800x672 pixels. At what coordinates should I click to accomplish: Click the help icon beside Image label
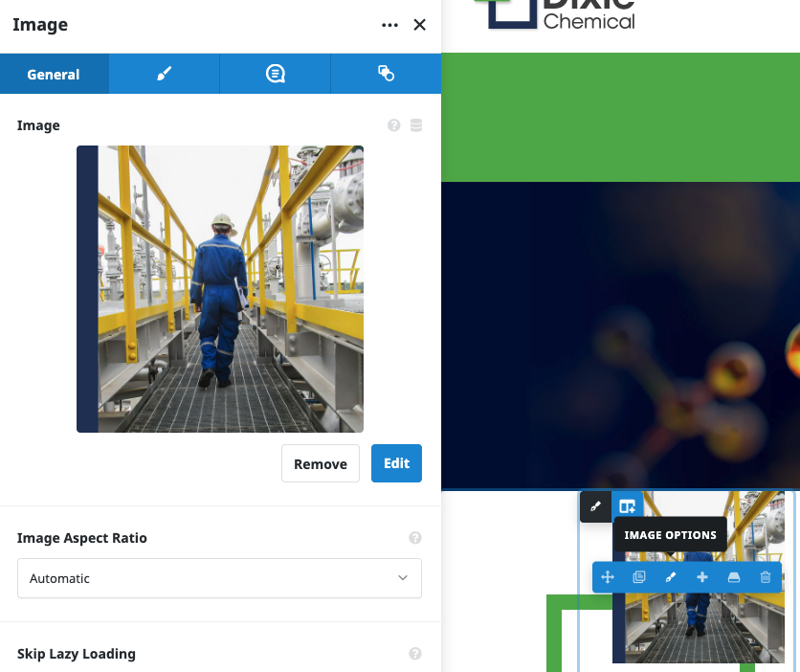(393, 125)
